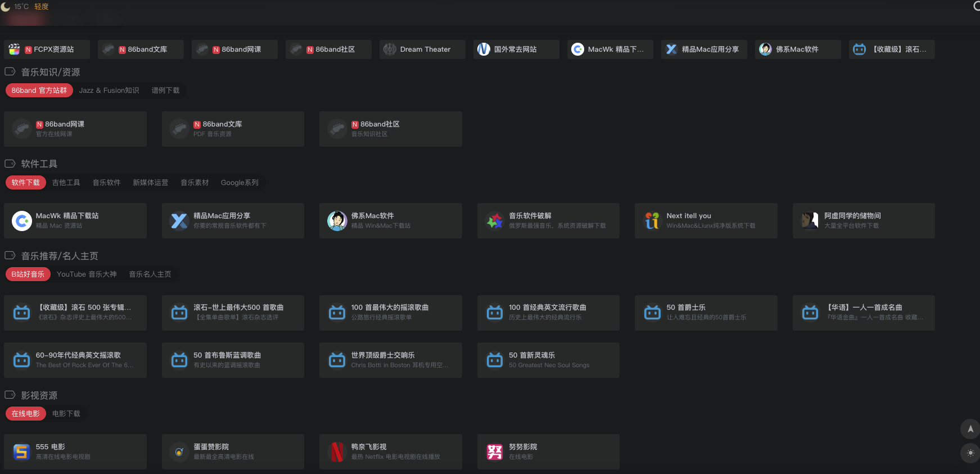Click Next itell you card icon
The width and height of the screenshot is (980, 474).
652,221
